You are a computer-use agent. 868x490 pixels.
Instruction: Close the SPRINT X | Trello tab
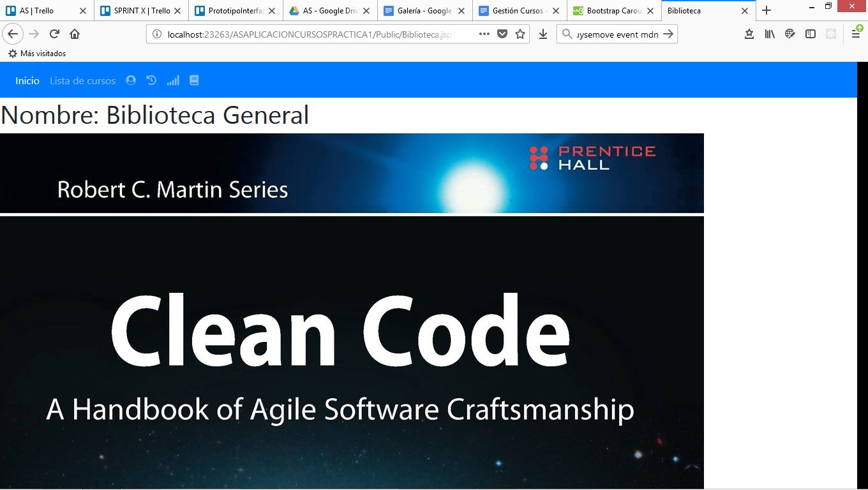coord(177,11)
